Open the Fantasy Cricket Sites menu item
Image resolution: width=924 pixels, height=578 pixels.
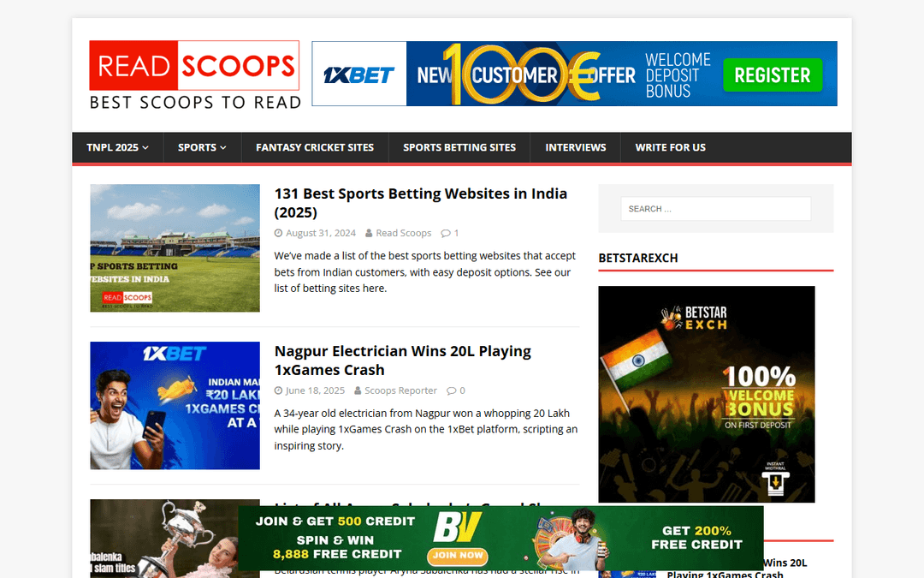(x=315, y=147)
